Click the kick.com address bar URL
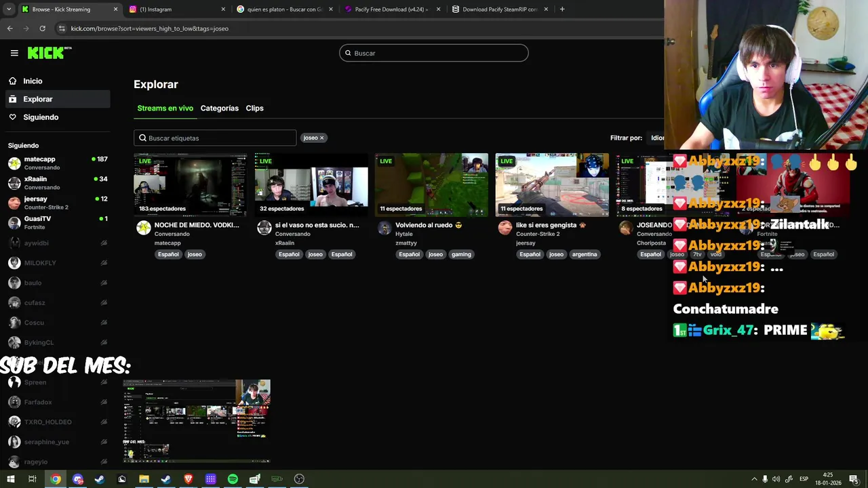 [149, 28]
